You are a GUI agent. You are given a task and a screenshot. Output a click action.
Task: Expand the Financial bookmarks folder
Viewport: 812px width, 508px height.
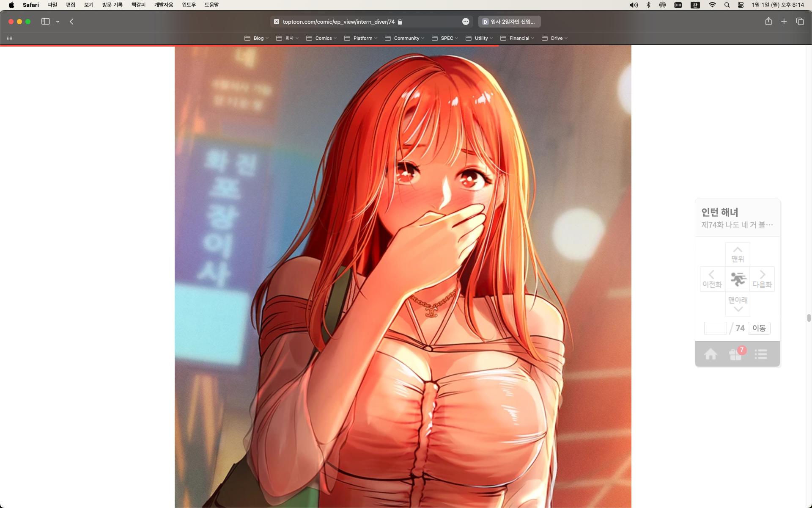tap(517, 38)
